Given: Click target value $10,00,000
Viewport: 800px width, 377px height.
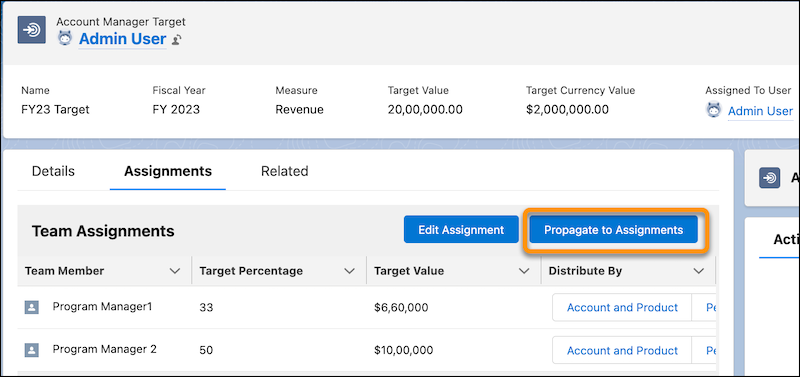Looking at the screenshot, I should tap(403, 350).
